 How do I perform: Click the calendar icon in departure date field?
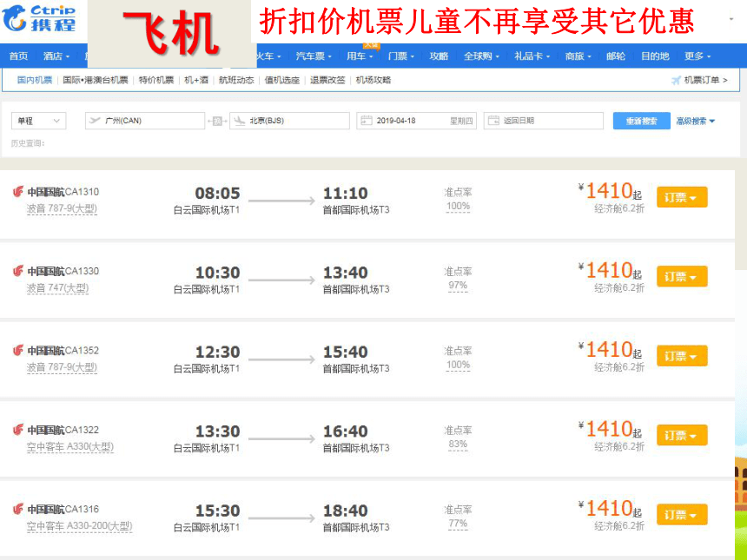click(x=366, y=121)
